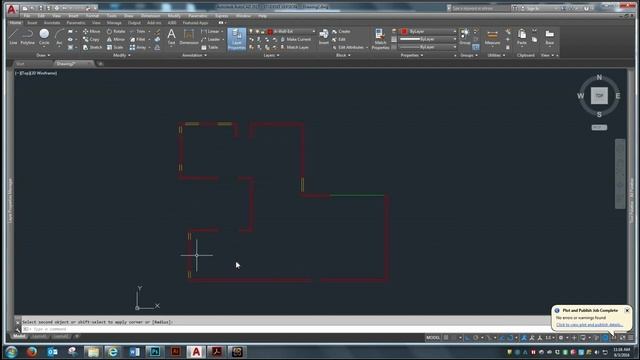Open the object color ByLayer dropdown

pos(428,31)
